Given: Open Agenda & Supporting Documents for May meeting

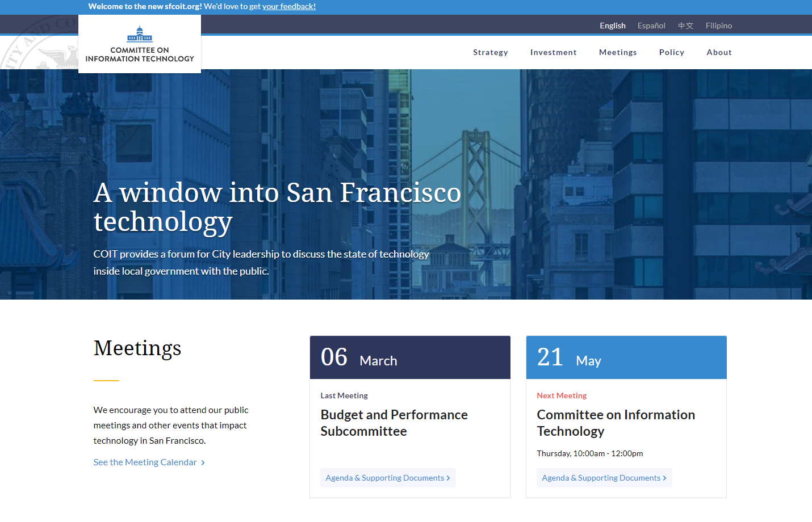Looking at the screenshot, I should click(604, 478).
